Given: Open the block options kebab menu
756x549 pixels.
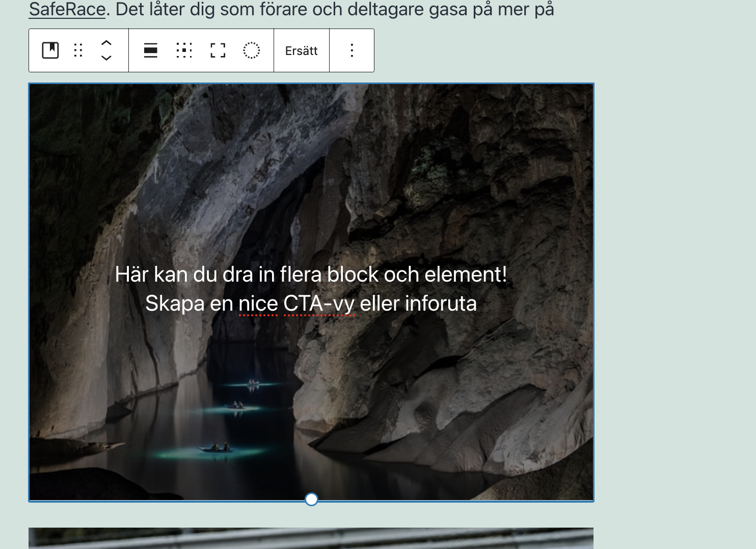Looking at the screenshot, I should (352, 50).
